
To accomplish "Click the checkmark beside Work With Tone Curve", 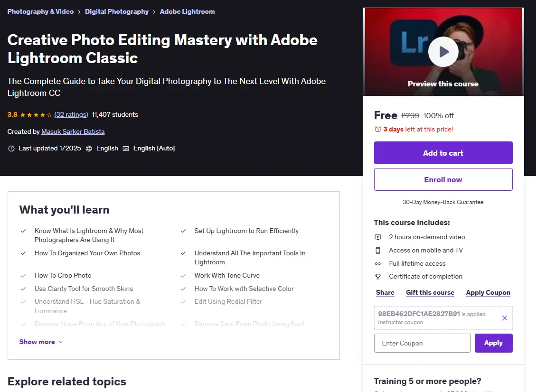I will pyautogui.click(x=183, y=275).
